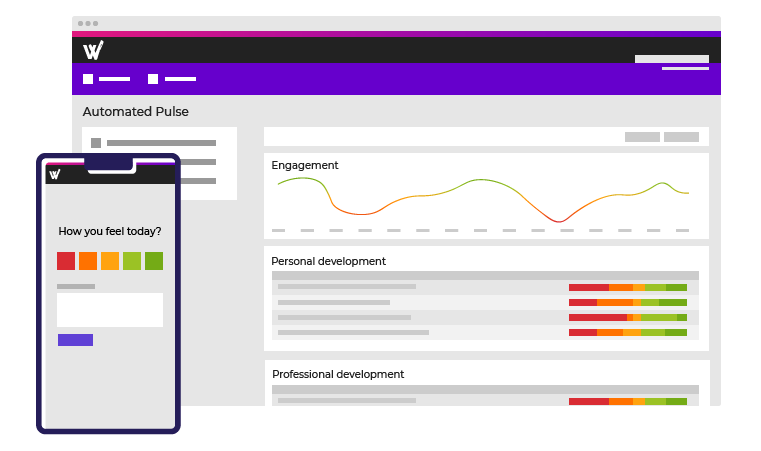Screen dimensions: 761x451
Task: Click the gray square icon in sidebar
Action: point(96,143)
